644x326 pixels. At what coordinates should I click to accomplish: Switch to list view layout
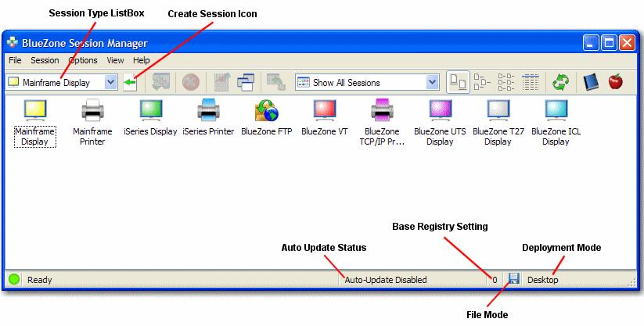505,82
